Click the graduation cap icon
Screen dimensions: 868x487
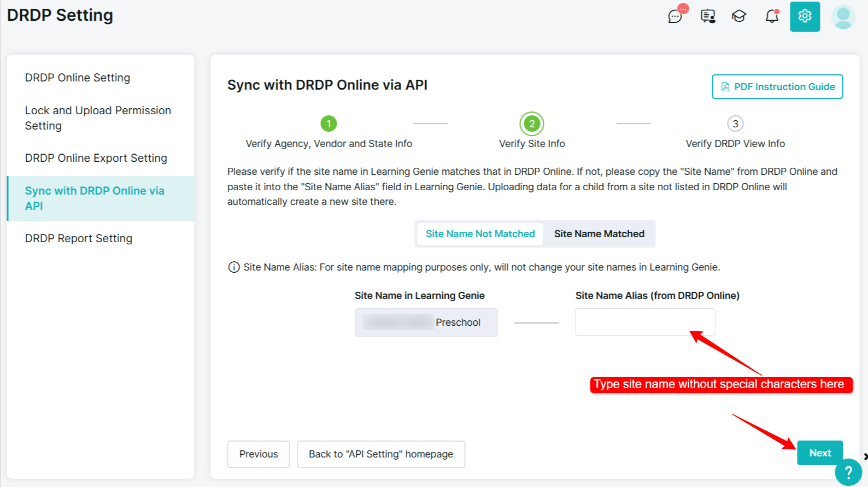pyautogui.click(x=739, y=16)
